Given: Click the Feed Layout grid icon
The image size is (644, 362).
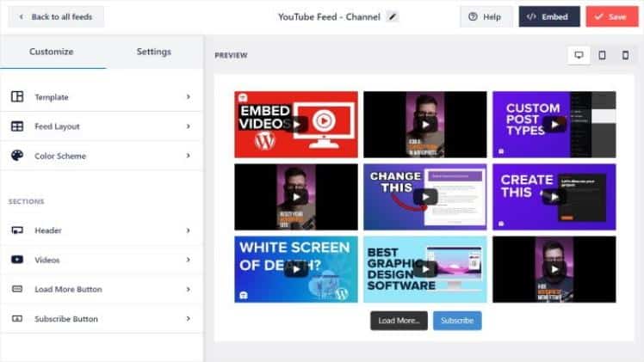Looking at the screenshot, I should tap(17, 126).
